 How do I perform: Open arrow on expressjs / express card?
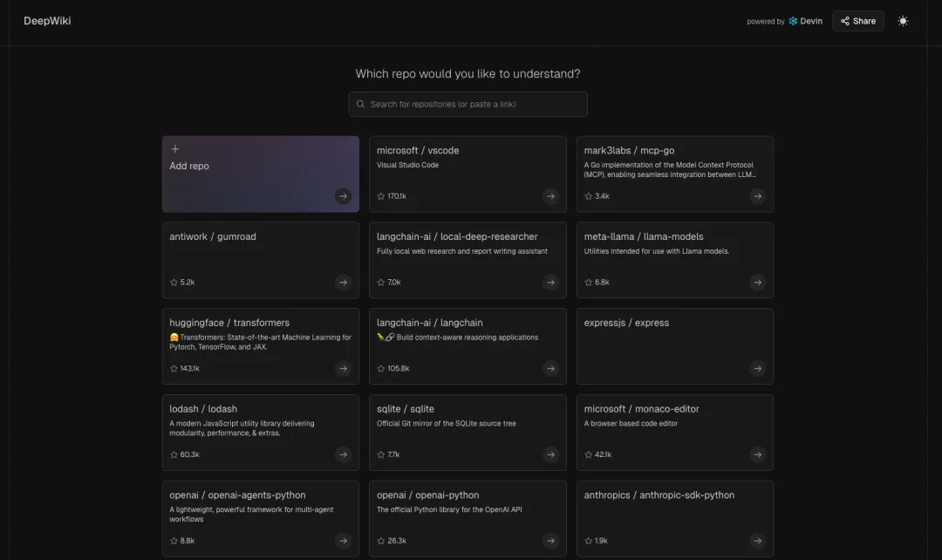coord(758,368)
